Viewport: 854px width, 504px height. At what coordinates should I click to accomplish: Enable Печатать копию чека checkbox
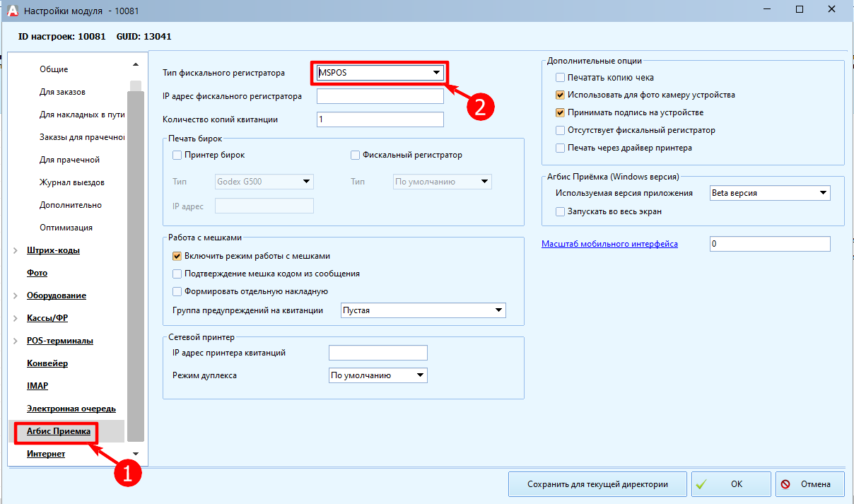pos(561,78)
